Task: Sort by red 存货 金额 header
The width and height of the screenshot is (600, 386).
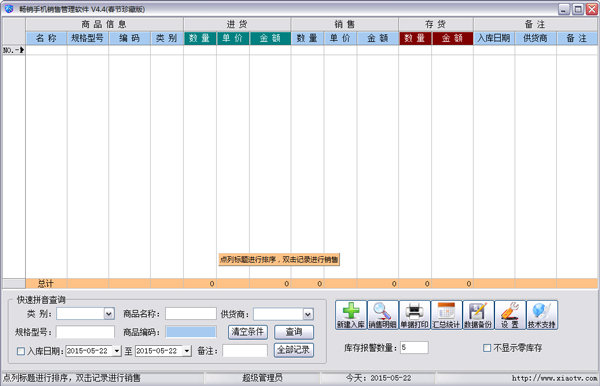Action: click(x=452, y=38)
